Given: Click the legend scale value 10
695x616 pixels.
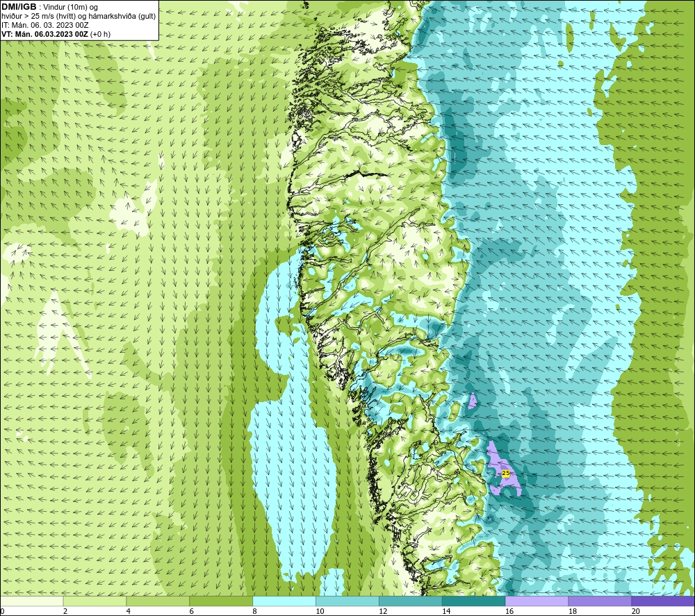Looking at the screenshot, I should tap(320, 611).
